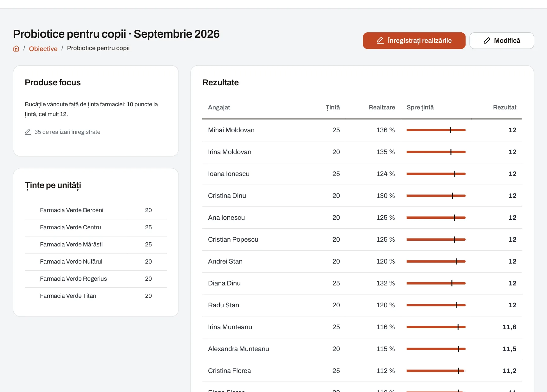Click the Probiotice pentru copii breadcrumb text

[98, 48]
